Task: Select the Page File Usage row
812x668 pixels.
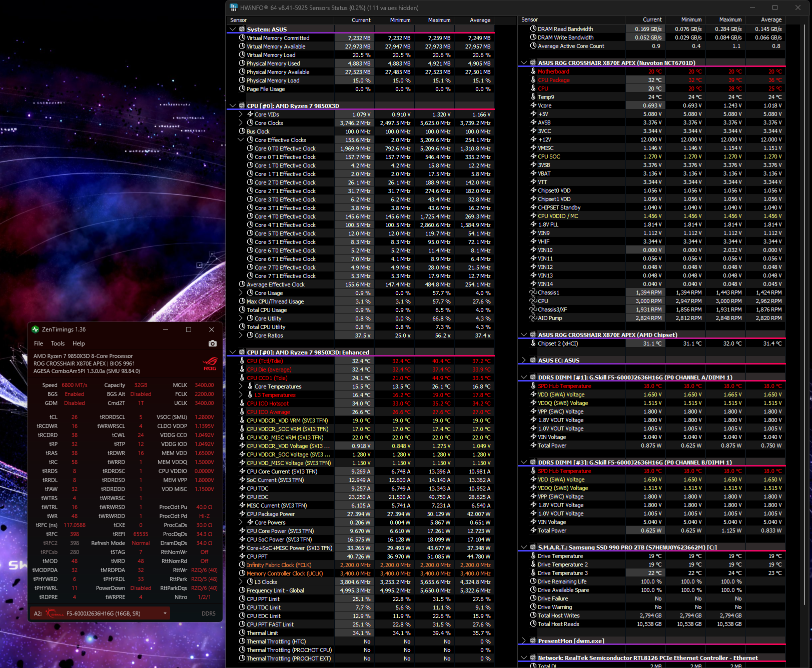Action: [360, 89]
